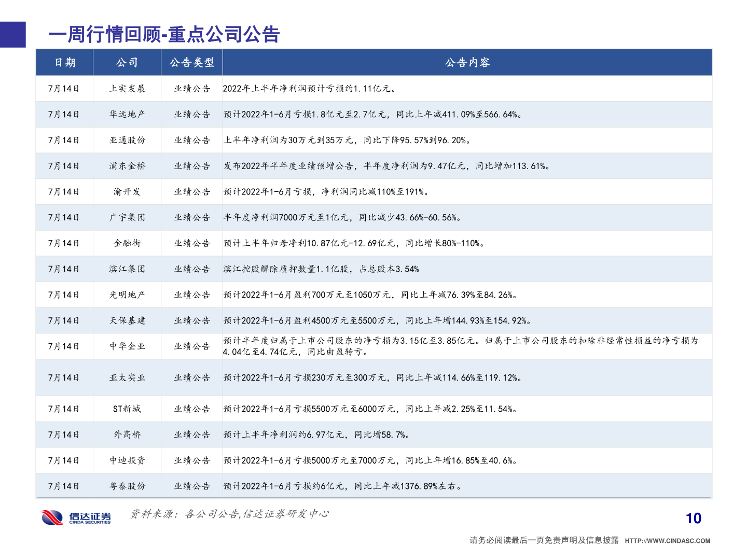This screenshot has height=560, width=747.
Task: Click the disclaimer text 请务必阅读最后一页免责声明及信息披露
Action: pyautogui.click(x=543, y=539)
